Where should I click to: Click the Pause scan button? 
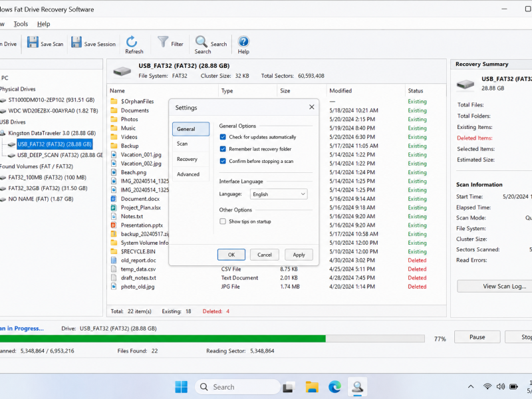click(477, 337)
